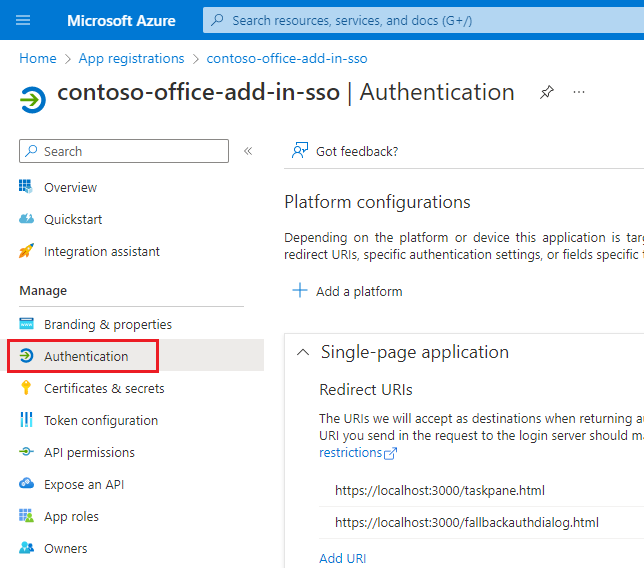Click the Quickstart cloud icon in the sidebar

pos(26,219)
